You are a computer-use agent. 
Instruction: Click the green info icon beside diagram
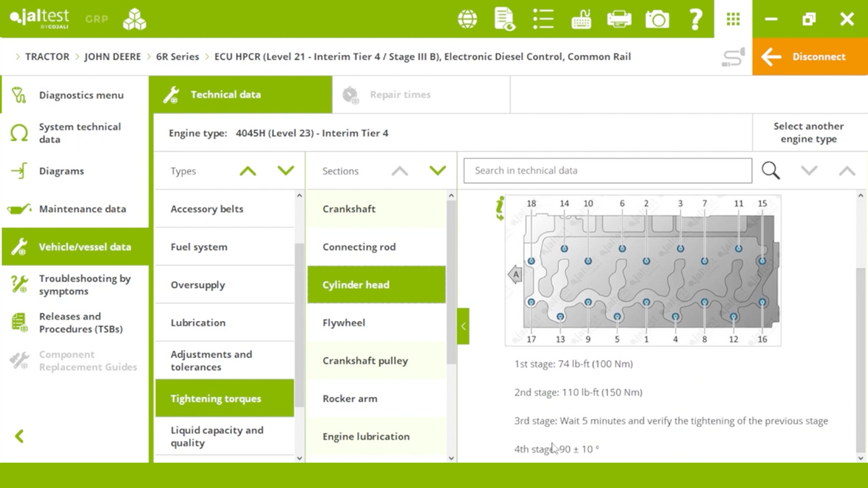tap(499, 208)
